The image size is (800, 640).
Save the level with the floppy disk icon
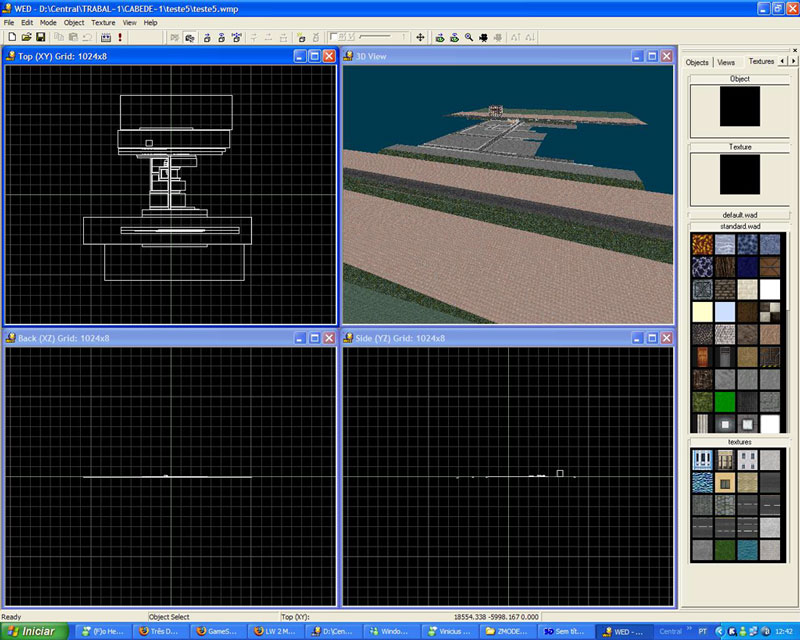point(40,37)
